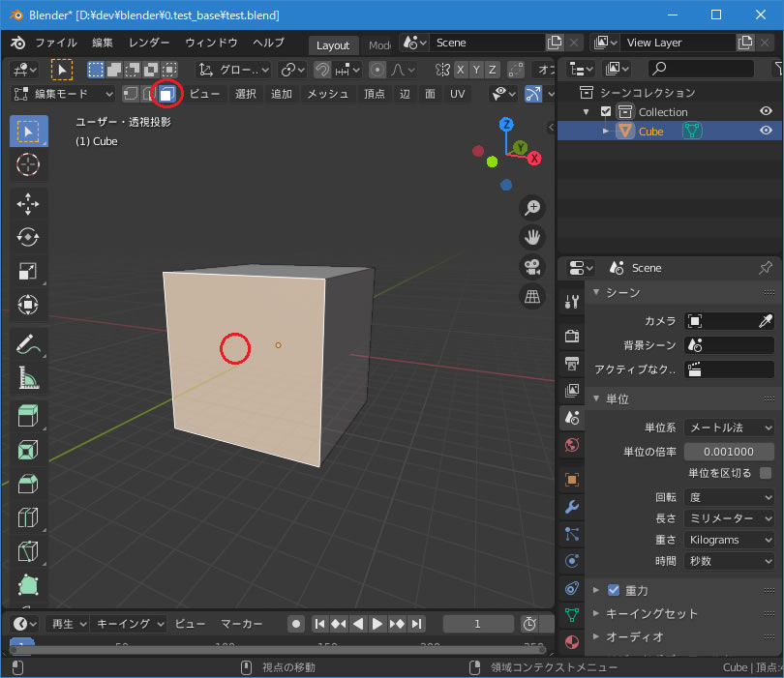The height and width of the screenshot is (678, 784).
Task: Select the 3D Cursor tool
Action: coord(28,164)
